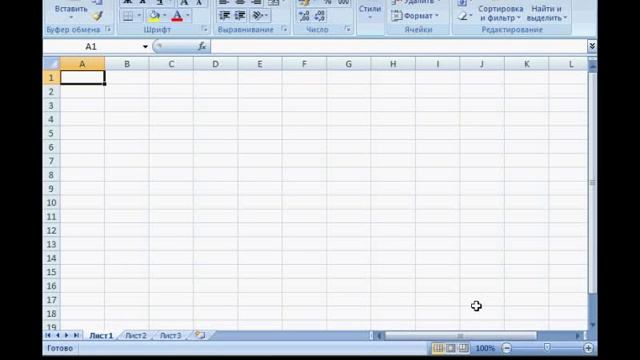This screenshot has width=640, height=360.
Task: Apply the red font color A
Action: (x=177, y=16)
